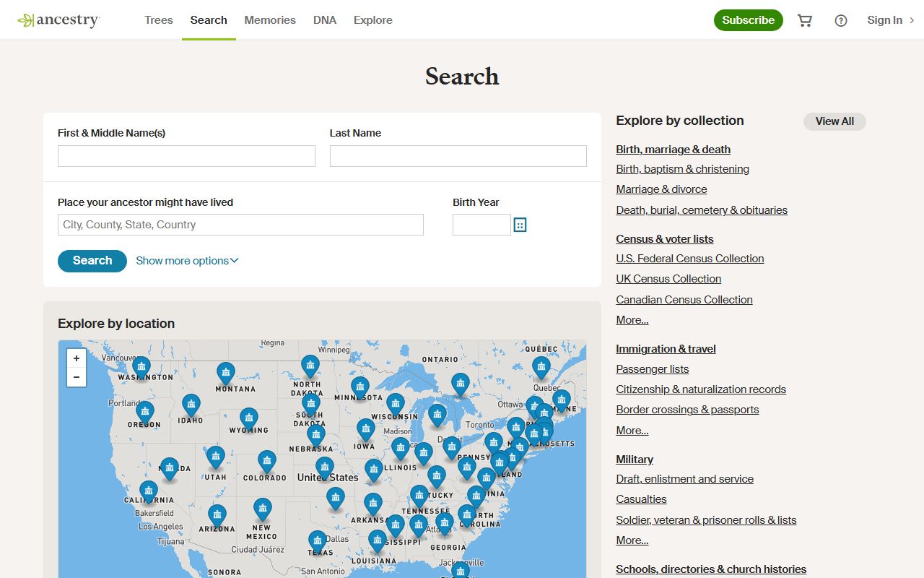Viewport: 924px width, 578px height.
Task: Select the Nevada map pin
Action: click(170, 470)
